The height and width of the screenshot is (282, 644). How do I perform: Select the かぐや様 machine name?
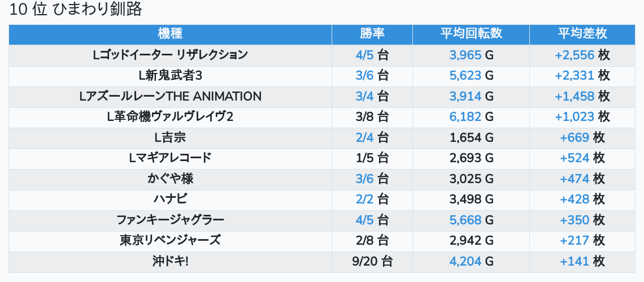point(170,179)
